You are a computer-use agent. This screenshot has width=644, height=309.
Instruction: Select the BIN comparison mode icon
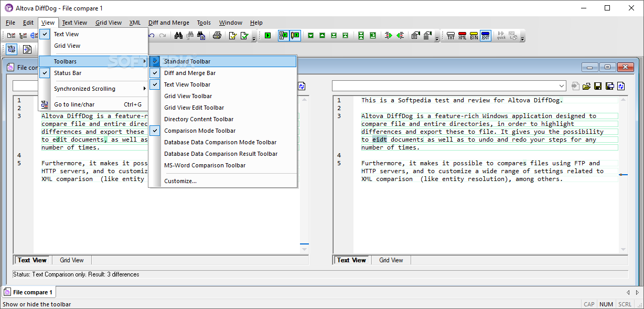(474, 36)
